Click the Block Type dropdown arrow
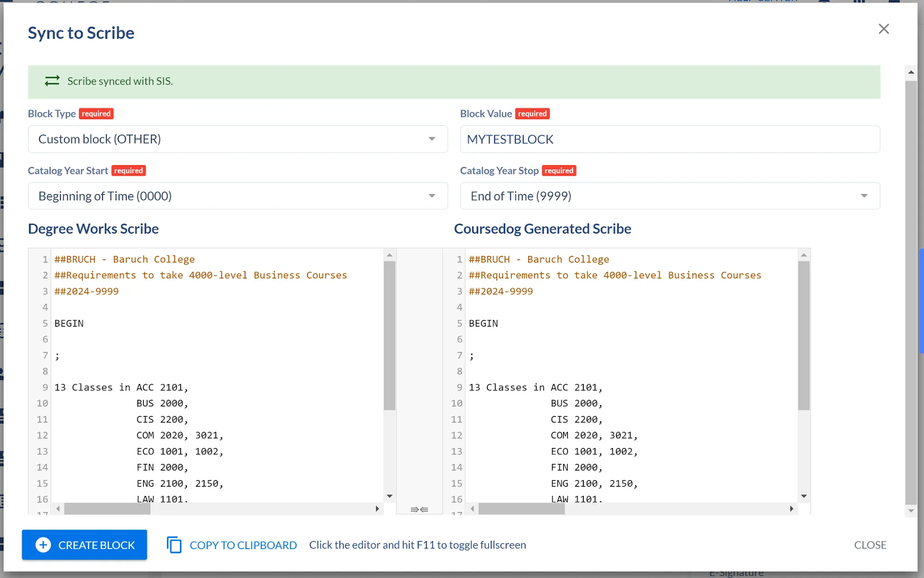 click(x=432, y=139)
